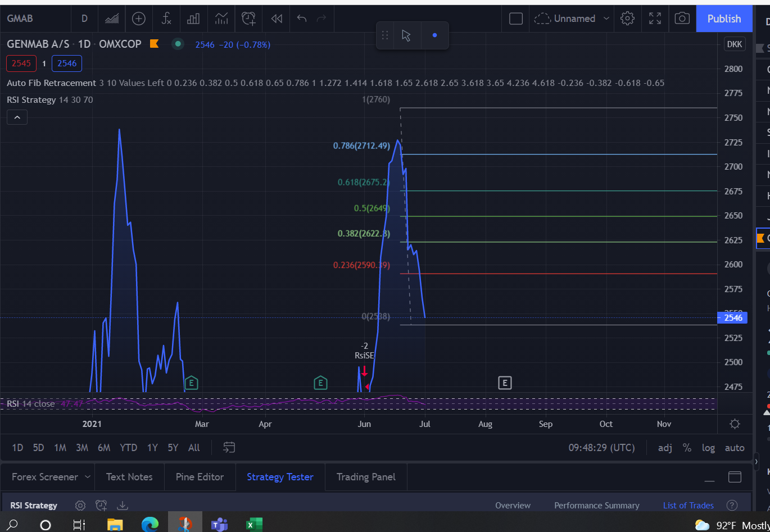Toggle adjusted data with adj
The width and height of the screenshot is (770, 532).
click(665, 448)
